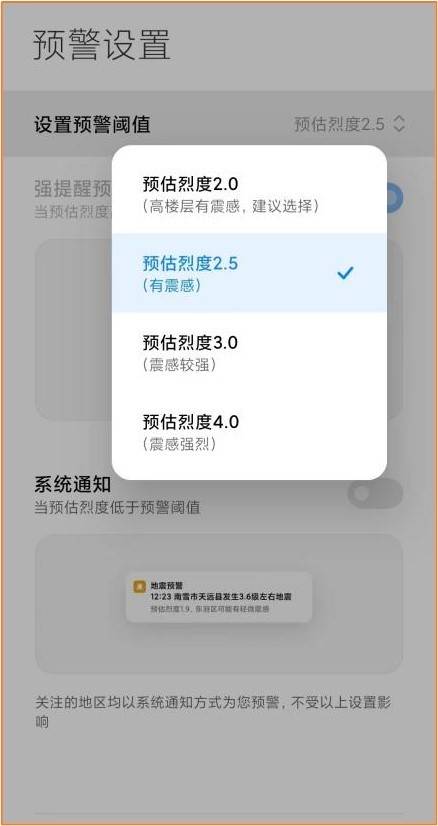The height and width of the screenshot is (826, 438).
Task: Click the 高楼层有震感，建议选择 hint text
Action: [x=230, y=206]
